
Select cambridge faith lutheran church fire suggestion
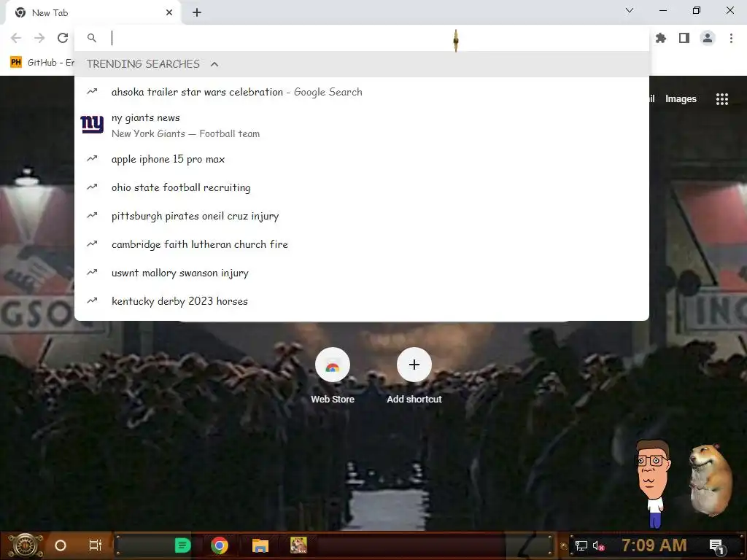point(362,244)
